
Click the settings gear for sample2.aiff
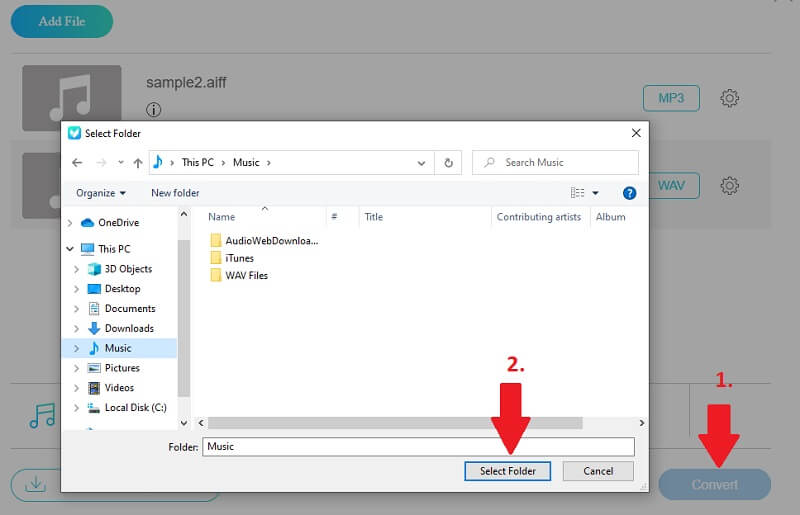(730, 98)
